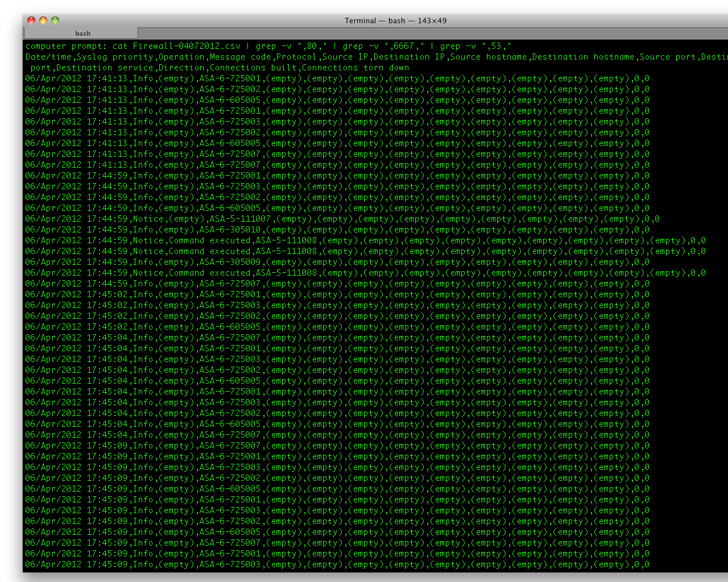Click the 'Syslog priority' header field
This screenshot has height=582, width=728.
click(x=115, y=57)
